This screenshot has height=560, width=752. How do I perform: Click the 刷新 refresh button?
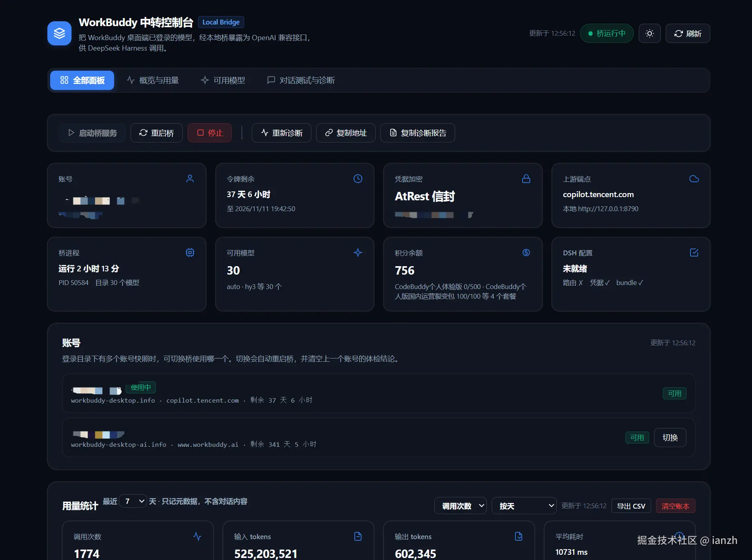tap(688, 33)
